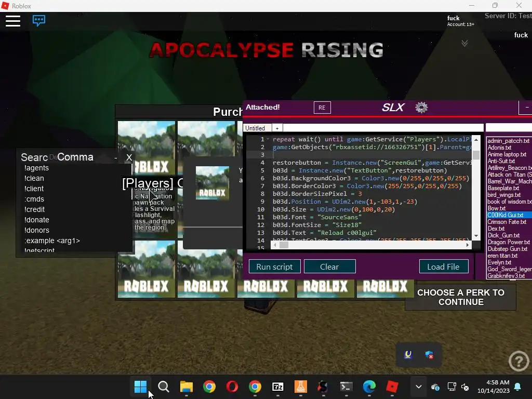The image size is (532, 399).
Task: Expand the player list chevron
Action: [464, 43]
